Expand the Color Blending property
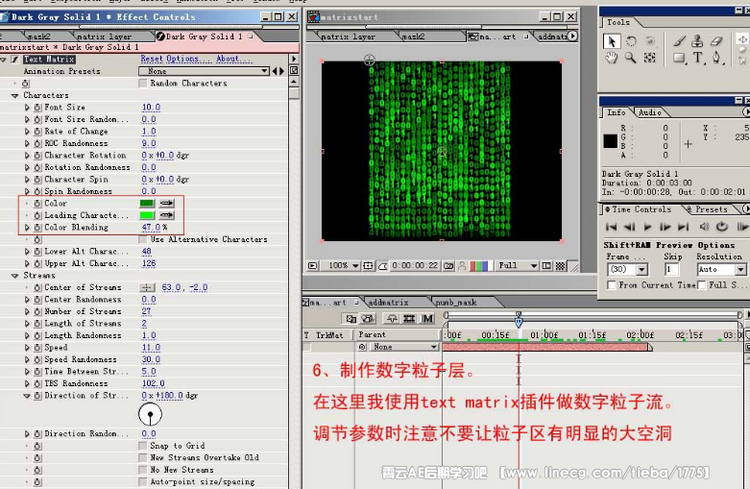This screenshot has height=489, width=750. [x=27, y=228]
